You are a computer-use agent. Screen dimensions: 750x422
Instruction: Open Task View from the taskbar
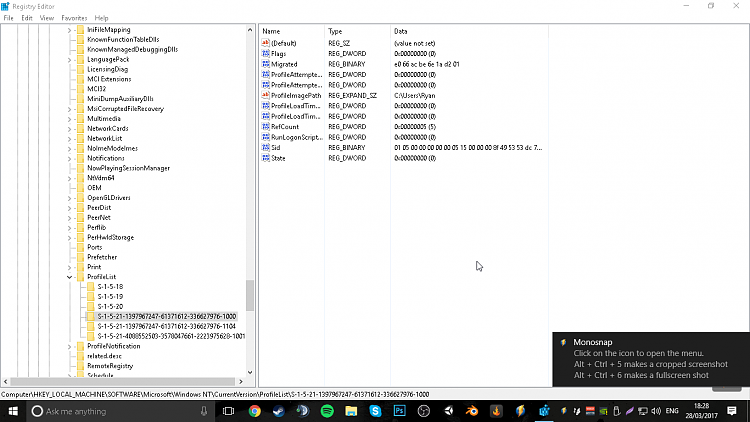(x=229, y=411)
